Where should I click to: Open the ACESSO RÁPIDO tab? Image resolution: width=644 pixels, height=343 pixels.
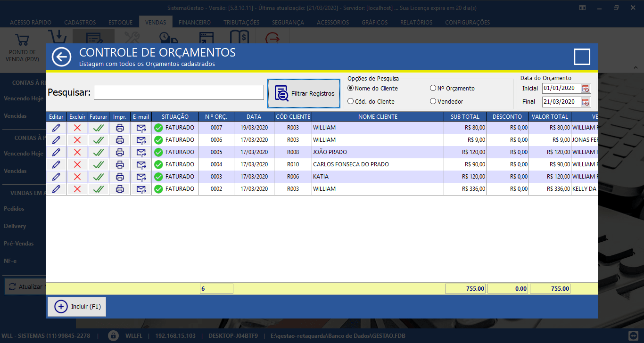pos(31,22)
